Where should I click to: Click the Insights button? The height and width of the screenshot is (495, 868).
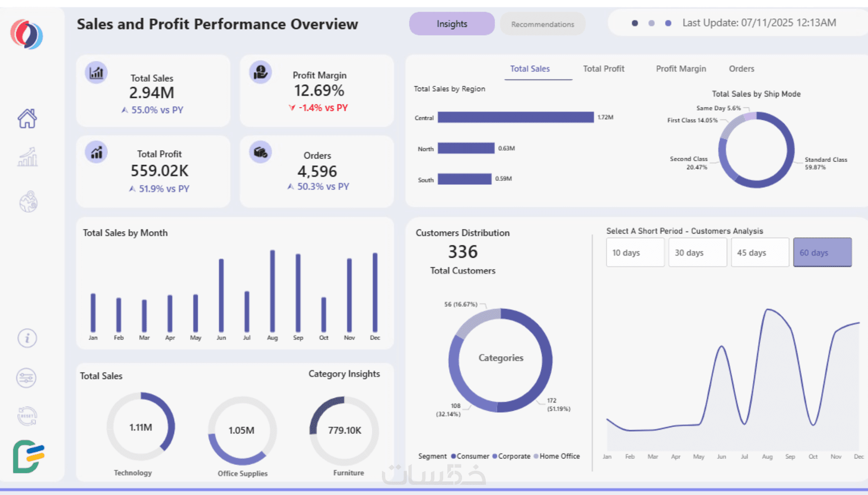452,24
